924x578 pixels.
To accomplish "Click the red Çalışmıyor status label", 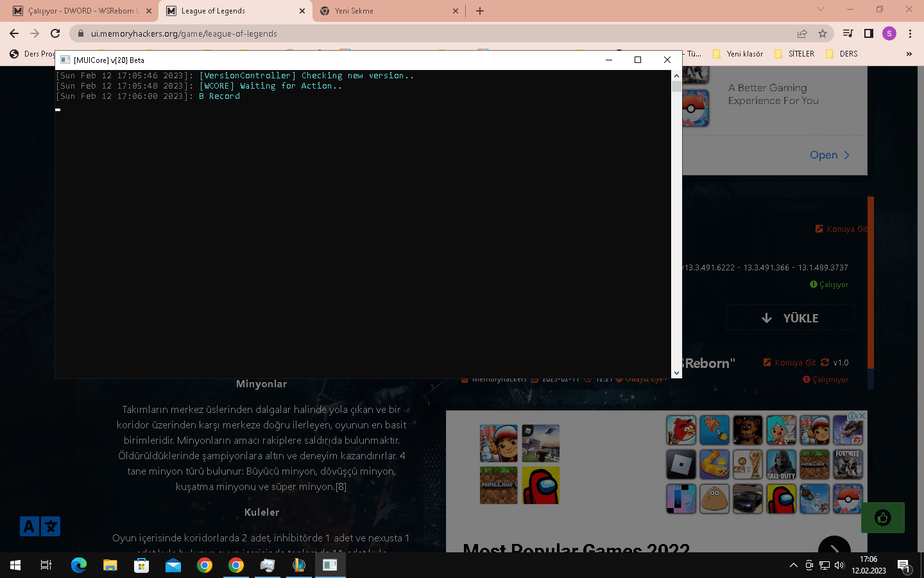I will point(825,380).
